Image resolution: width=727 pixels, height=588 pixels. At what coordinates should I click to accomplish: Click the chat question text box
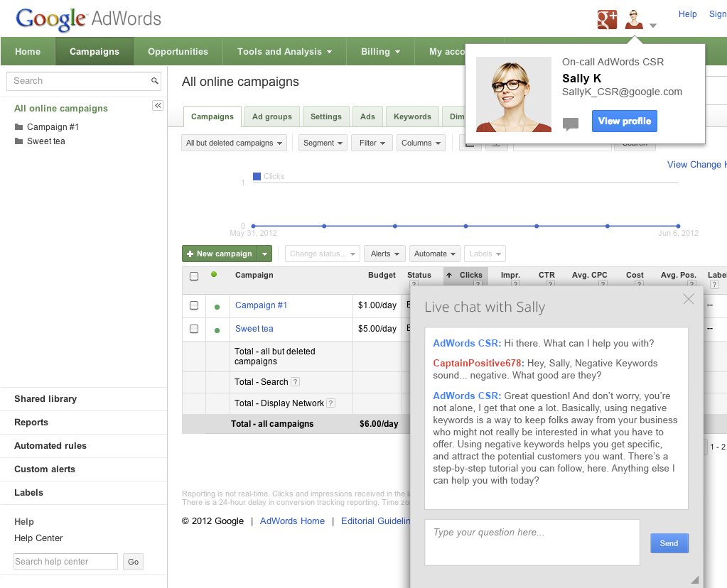[x=532, y=542]
